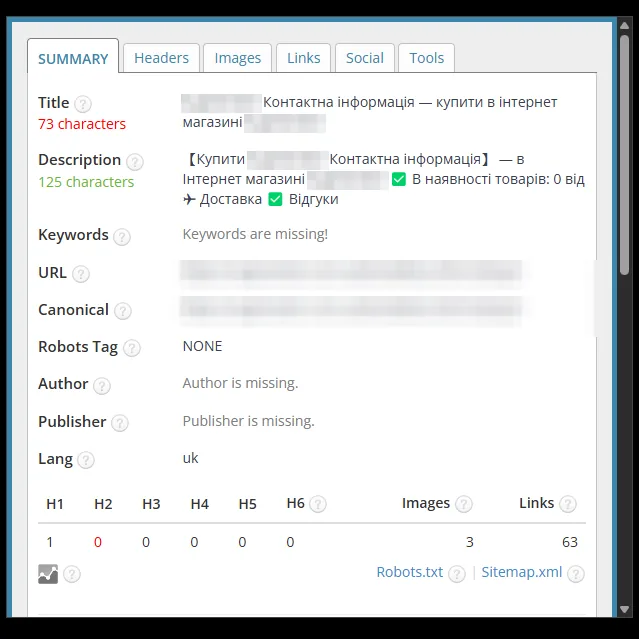The width and height of the screenshot is (639, 639).
Task: Click the '125 characters' description length text
Action: [86, 182]
